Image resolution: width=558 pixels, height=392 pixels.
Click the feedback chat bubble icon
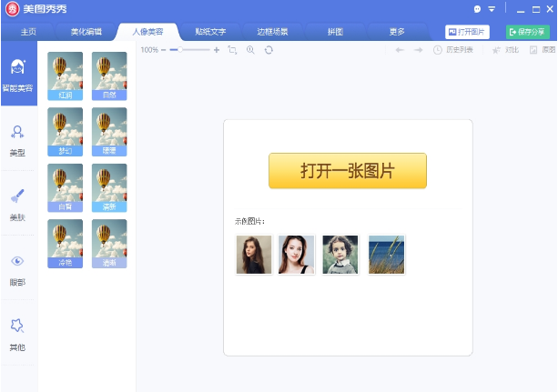477,9
